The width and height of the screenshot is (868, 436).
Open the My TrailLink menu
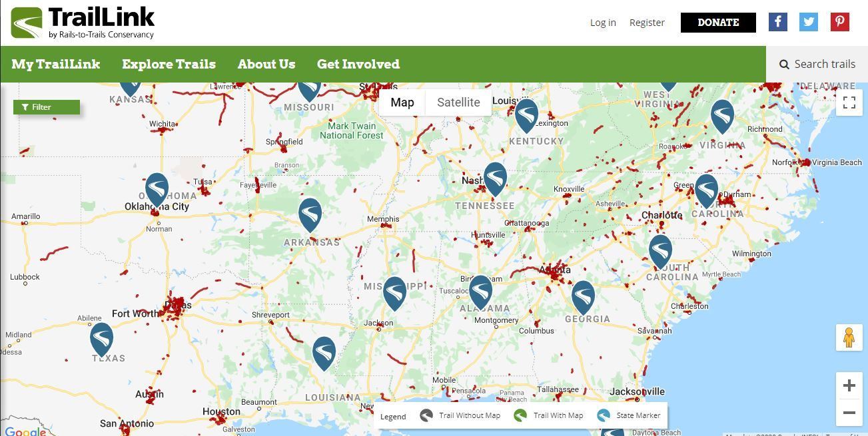(56, 65)
